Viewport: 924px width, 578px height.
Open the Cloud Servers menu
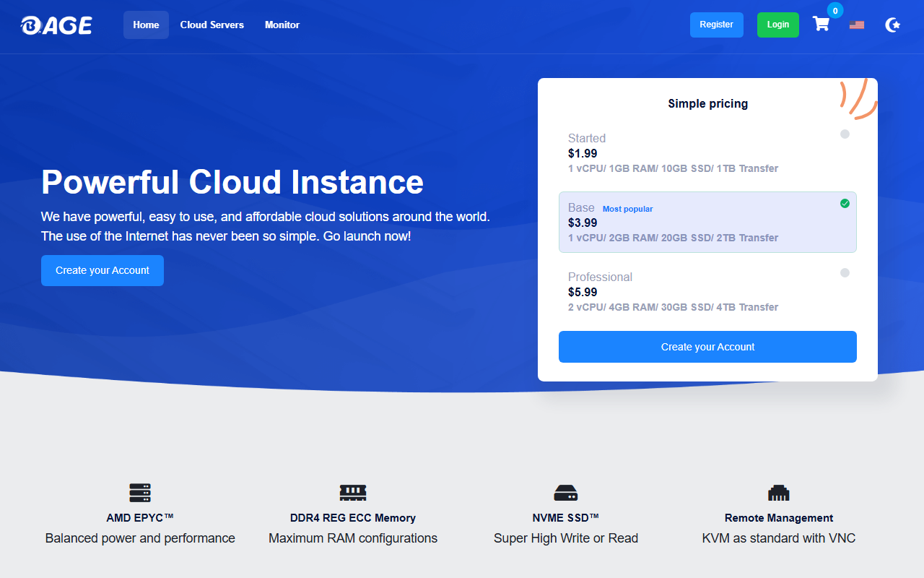(212, 25)
